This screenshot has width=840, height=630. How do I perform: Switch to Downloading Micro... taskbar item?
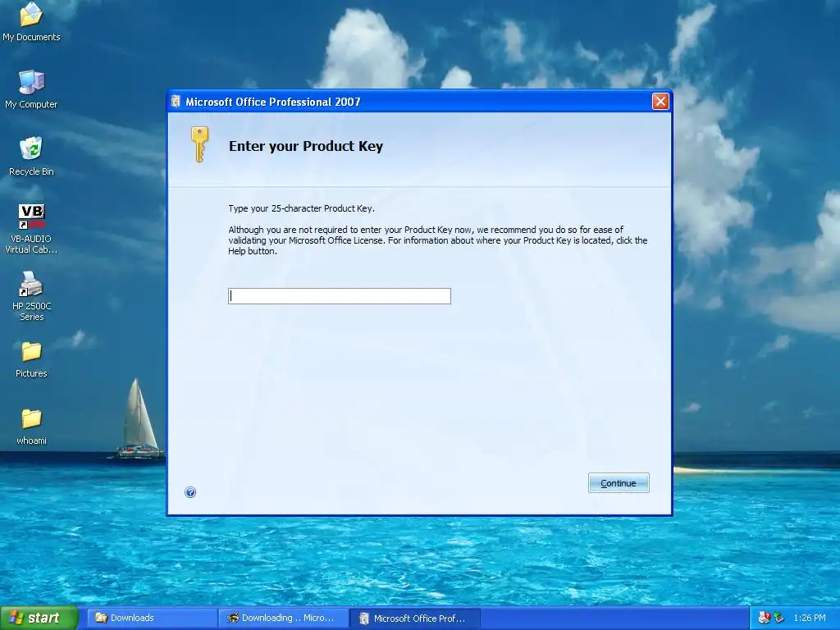click(x=283, y=619)
